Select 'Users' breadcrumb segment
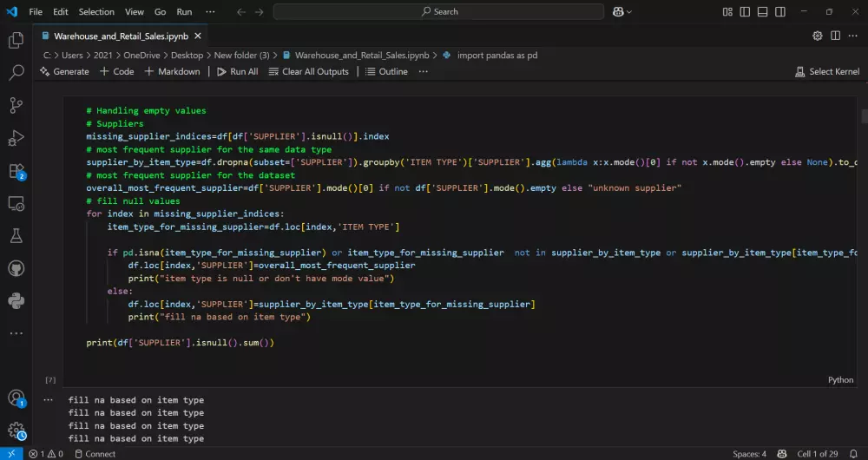 pos(72,56)
